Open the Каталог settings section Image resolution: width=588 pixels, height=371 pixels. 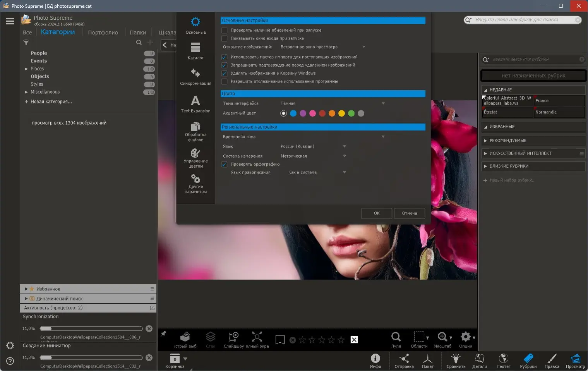[195, 51]
